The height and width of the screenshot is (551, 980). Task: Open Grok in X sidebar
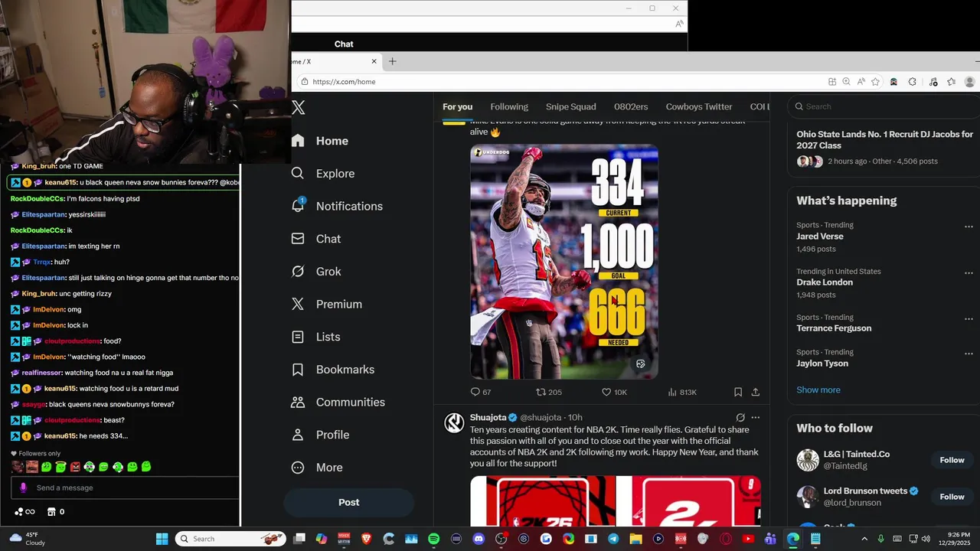click(x=315, y=272)
